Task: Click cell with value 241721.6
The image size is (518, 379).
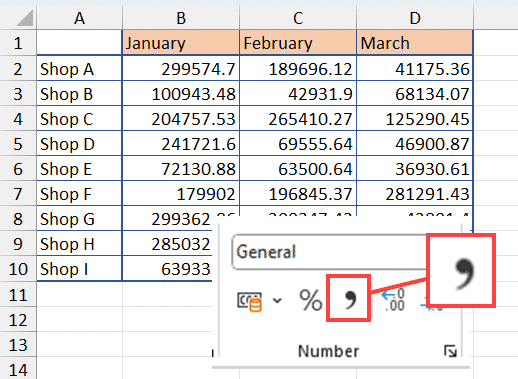Action: click(181, 144)
